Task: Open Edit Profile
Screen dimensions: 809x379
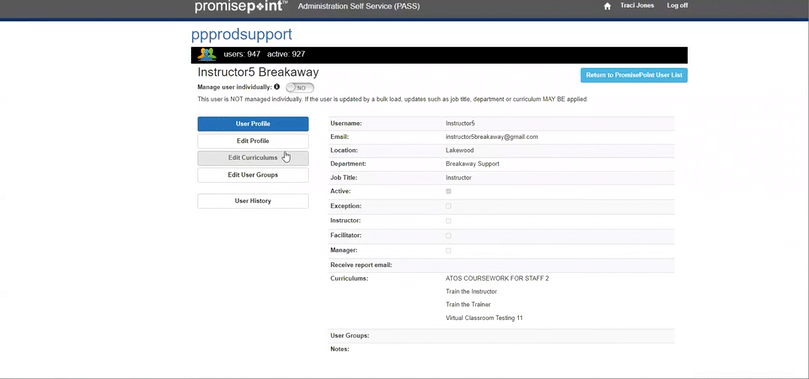Action: (x=253, y=141)
